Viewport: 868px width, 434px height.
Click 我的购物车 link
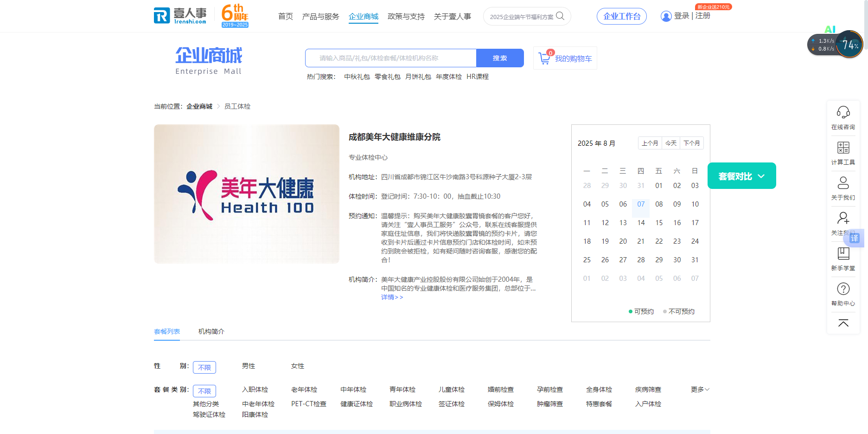pyautogui.click(x=573, y=58)
